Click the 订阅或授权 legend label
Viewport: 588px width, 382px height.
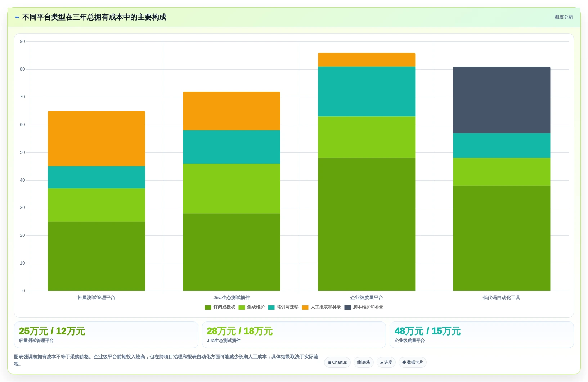click(224, 307)
